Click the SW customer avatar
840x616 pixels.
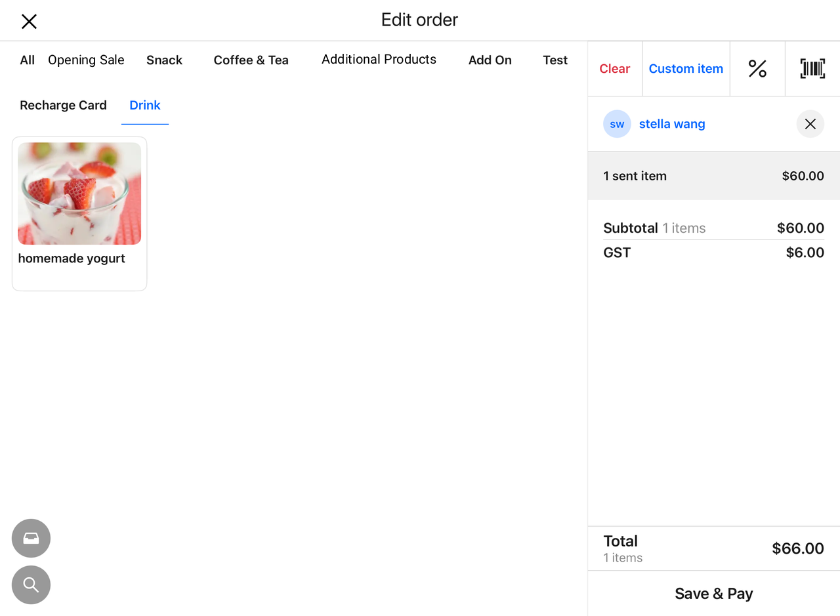[x=617, y=124]
